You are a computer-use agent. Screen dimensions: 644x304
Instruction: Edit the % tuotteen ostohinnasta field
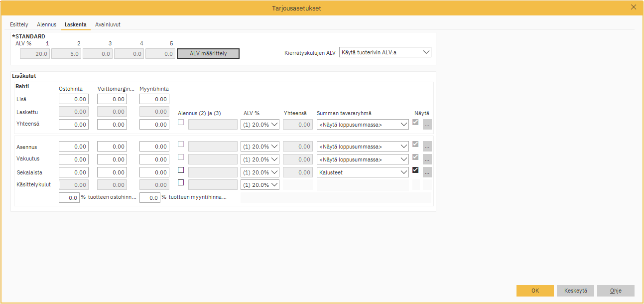tap(69, 197)
